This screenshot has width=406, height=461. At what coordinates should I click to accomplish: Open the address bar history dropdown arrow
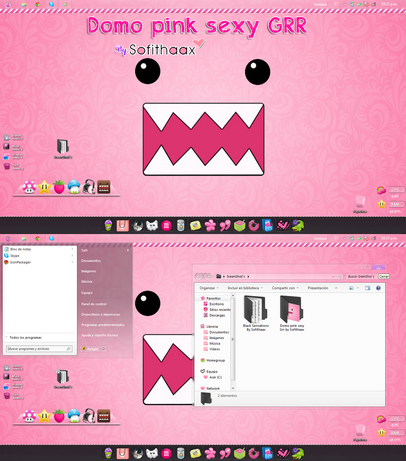tap(333, 277)
